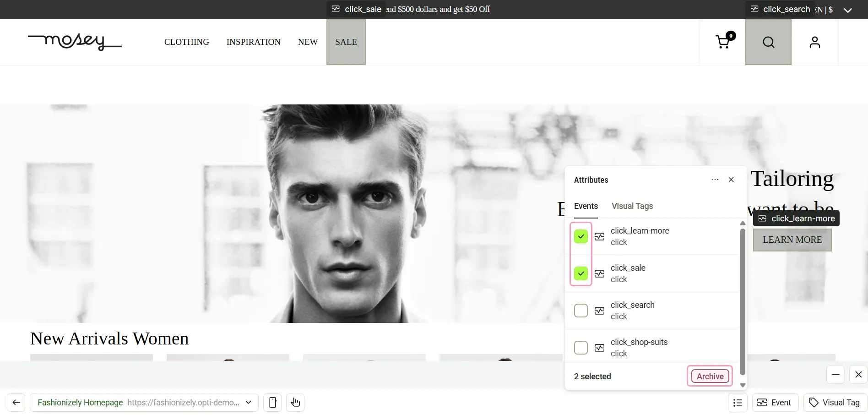Check the click_shop-suits event checkbox

pos(581,348)
